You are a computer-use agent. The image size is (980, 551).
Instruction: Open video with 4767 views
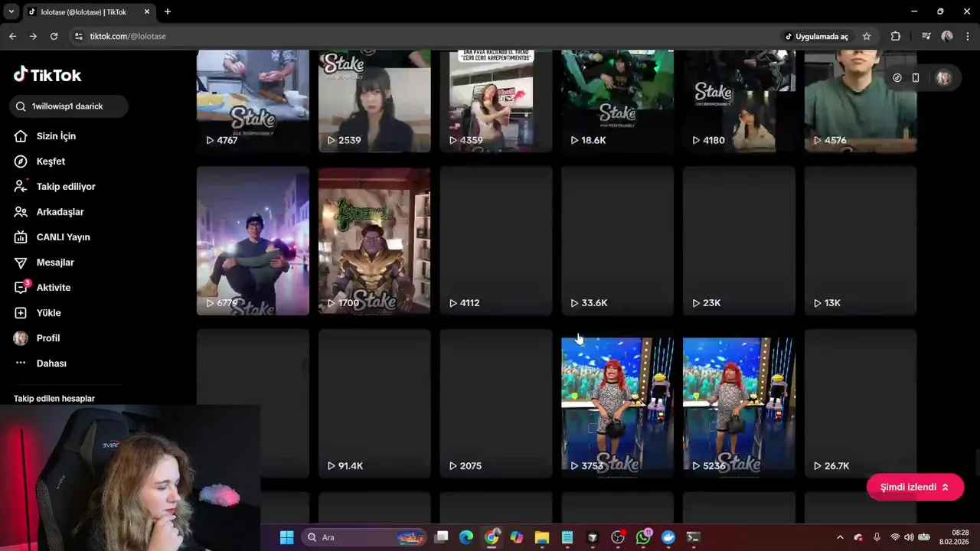coord(253,101)
